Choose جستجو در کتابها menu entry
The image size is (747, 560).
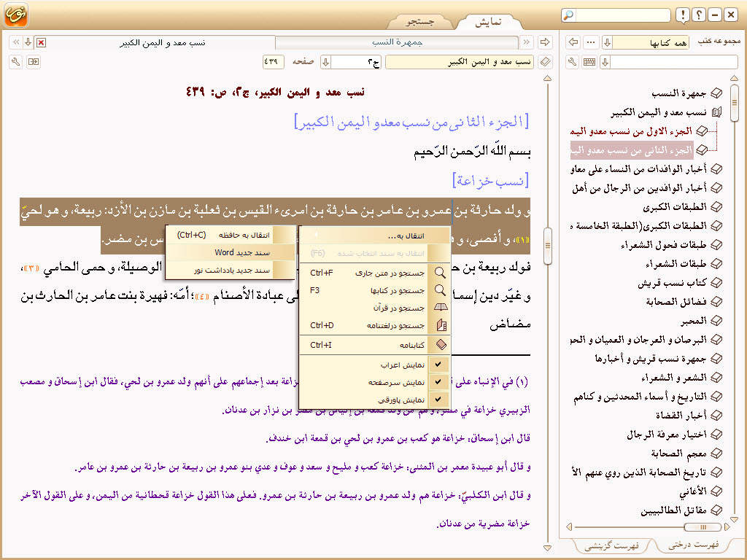click(376, 290)
